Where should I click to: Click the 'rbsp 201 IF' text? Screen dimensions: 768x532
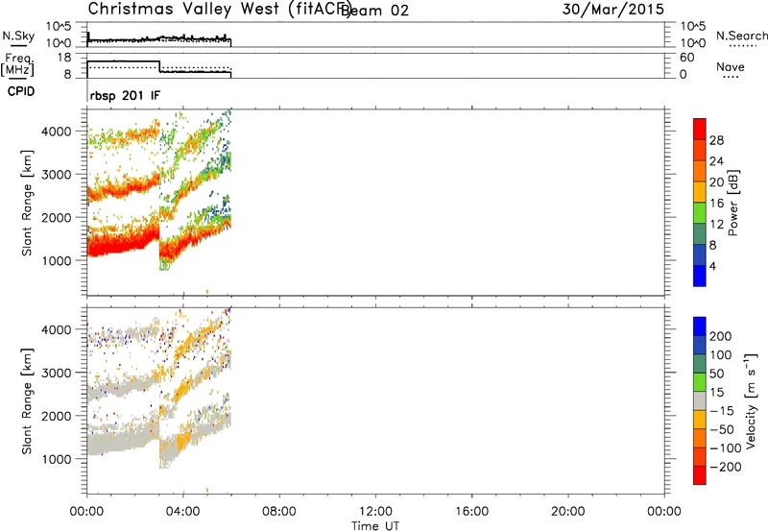125,95
